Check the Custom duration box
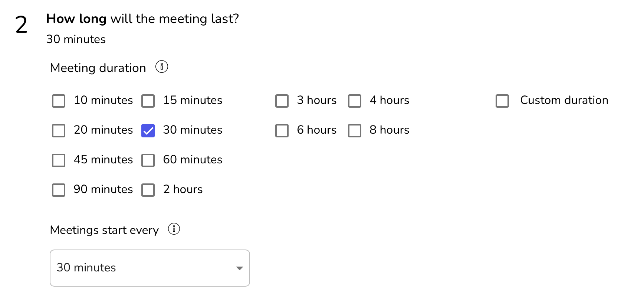 click(x=502, y=101)
